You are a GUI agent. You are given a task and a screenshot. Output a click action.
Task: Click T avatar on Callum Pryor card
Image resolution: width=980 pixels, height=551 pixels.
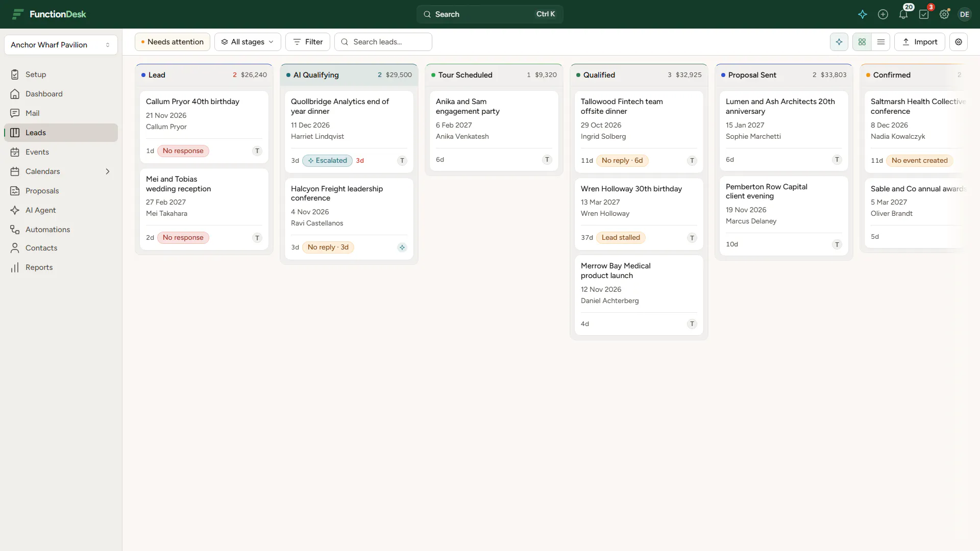pos(257,151)
